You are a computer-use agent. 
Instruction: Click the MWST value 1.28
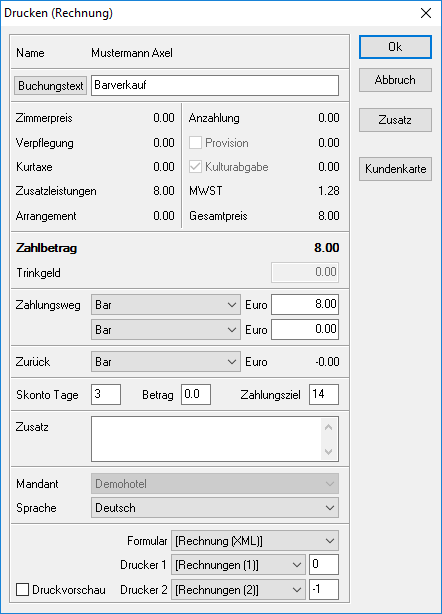point(329,191)
